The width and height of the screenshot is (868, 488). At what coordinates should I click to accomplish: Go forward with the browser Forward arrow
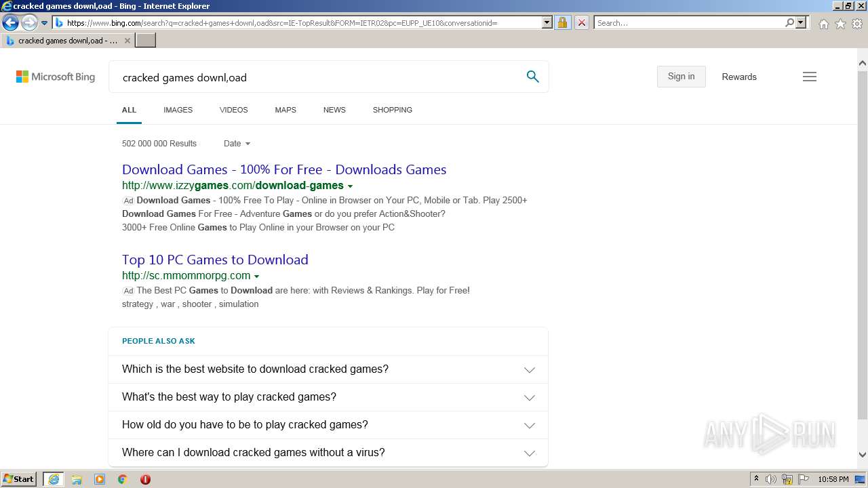tap(28, 23)
